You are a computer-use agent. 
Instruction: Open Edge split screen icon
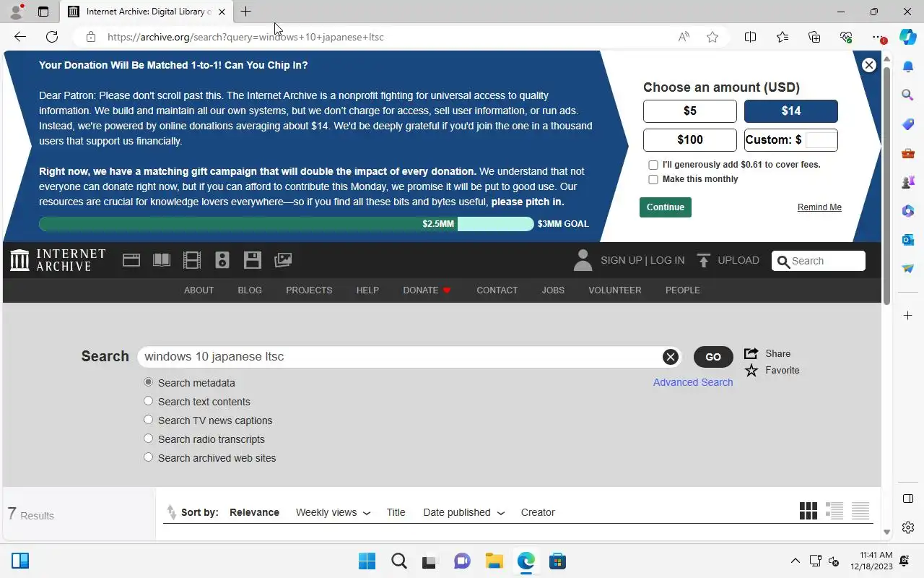coord(750,37)
